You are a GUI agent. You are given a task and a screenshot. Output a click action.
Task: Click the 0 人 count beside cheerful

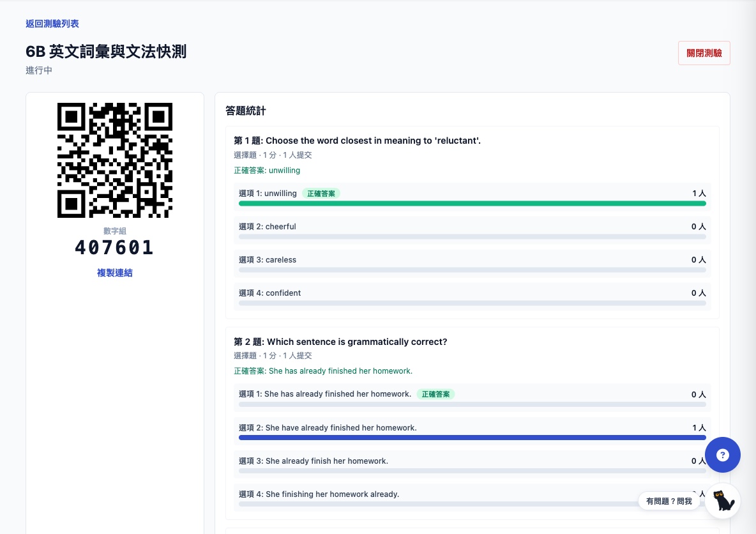click(699, 227)
